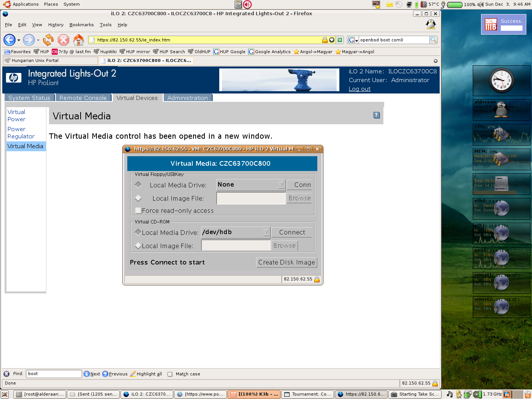
Task: Switch to K3b window in taskbar
Action: point(255,394)
